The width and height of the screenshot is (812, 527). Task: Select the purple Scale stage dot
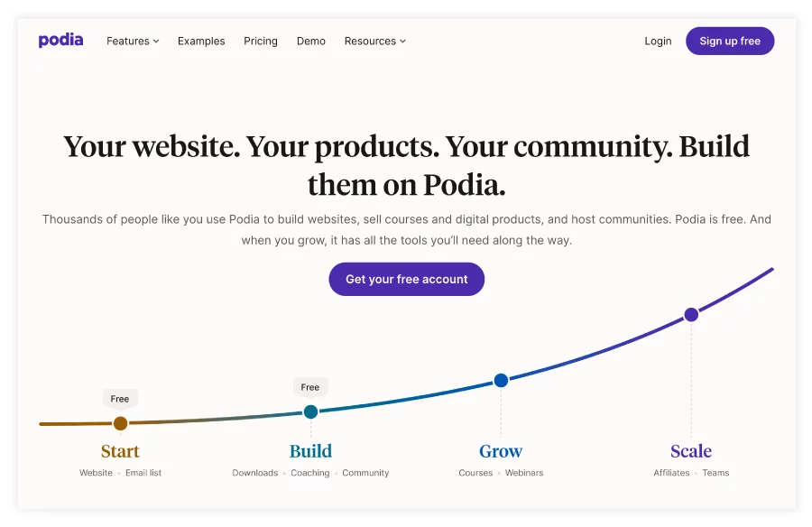(691, 315)
